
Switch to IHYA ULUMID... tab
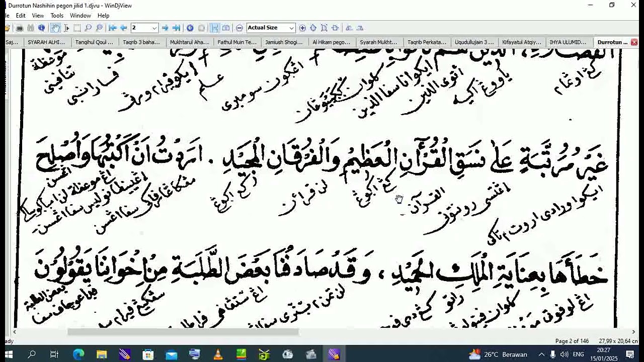click(x=568, y=42)
